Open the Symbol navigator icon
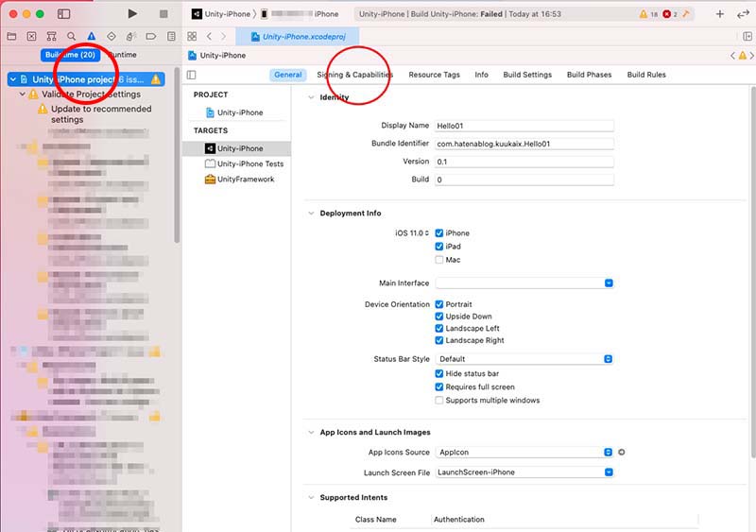This screenshot has height=532, width=756. 52,36
